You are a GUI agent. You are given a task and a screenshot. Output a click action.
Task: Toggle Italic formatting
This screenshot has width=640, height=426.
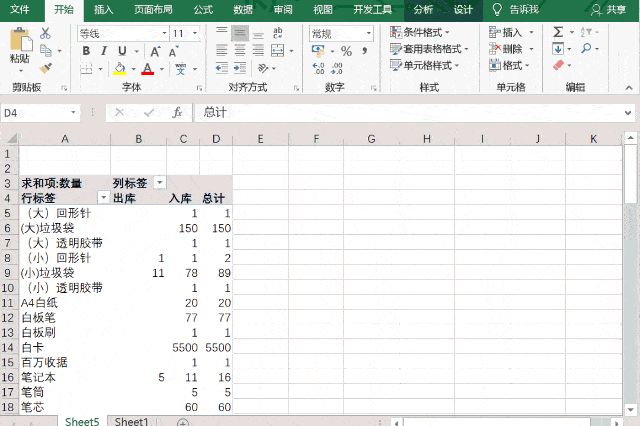click(104, 51)
